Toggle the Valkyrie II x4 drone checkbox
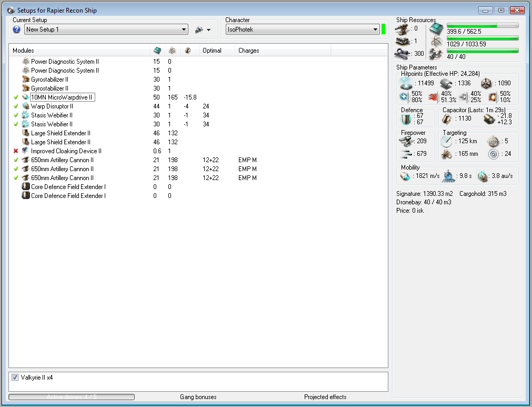This screenshot has width=532, height=407. (x=15, y=378)
